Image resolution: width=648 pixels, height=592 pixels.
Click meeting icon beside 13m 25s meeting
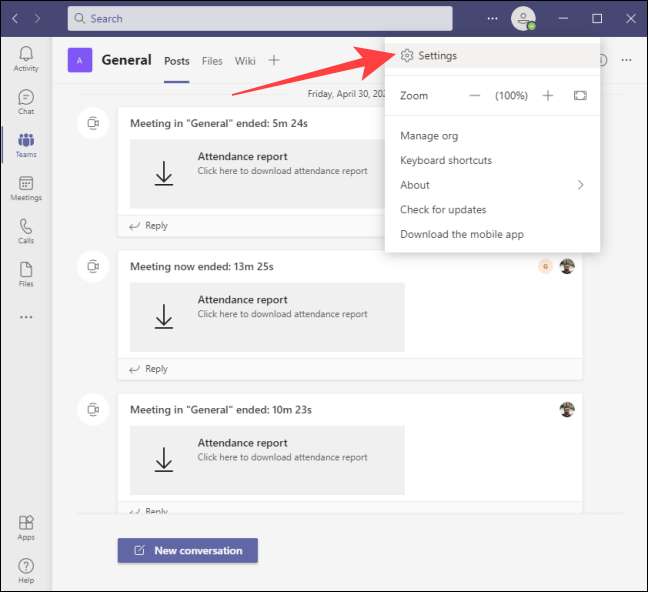tap(93, 266)
